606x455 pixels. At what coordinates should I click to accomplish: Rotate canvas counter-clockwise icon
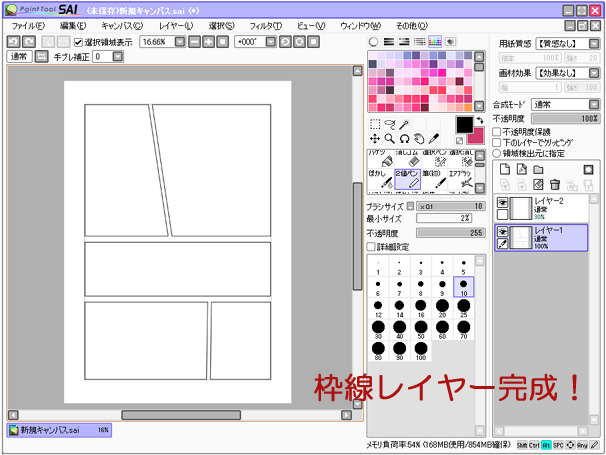pos(285,42)
